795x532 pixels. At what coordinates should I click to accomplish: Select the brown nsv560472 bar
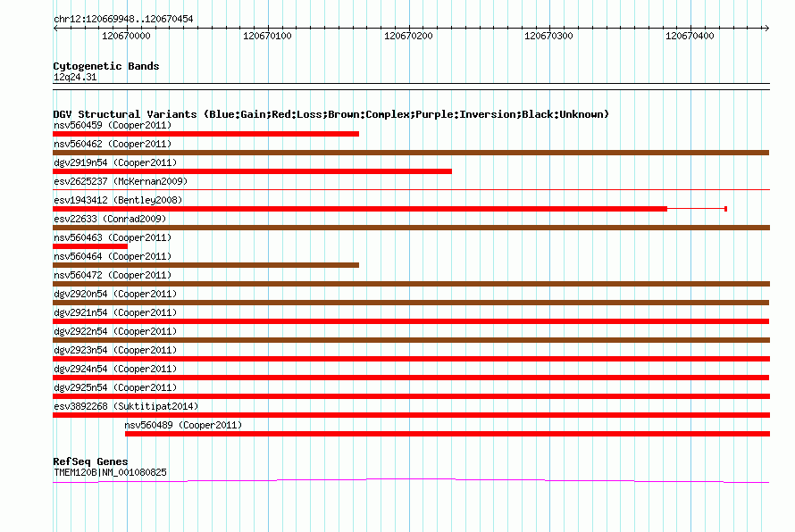(411, 284)
